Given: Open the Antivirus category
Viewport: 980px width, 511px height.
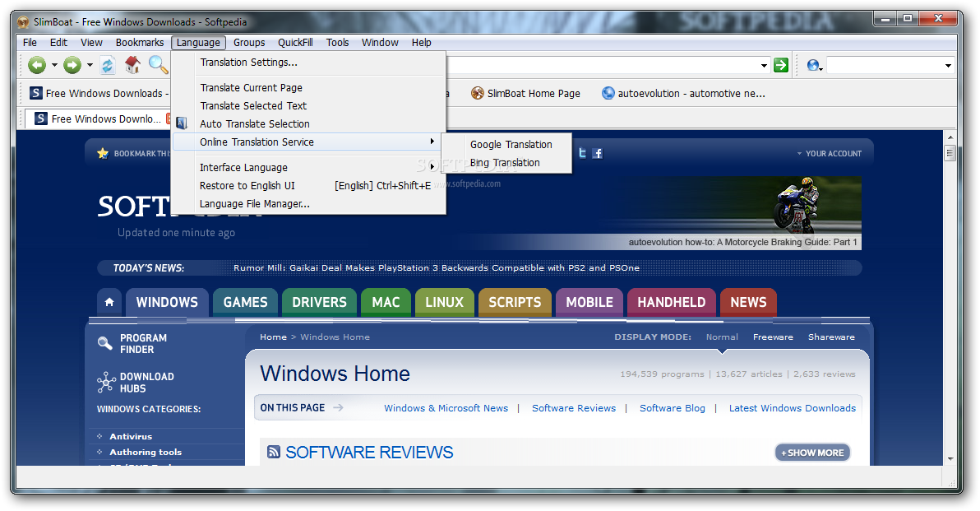Looking at the screenshot, I should click(131, 437).
